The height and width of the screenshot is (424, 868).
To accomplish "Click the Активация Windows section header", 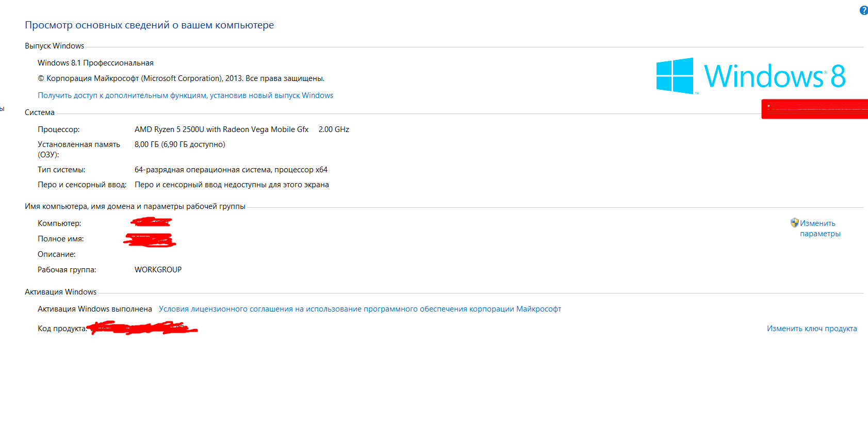I will tap(60, 292).
